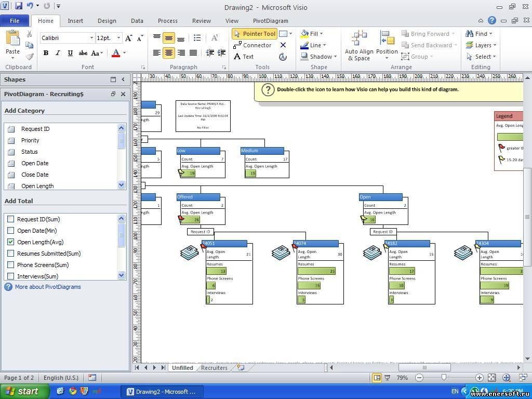The width and height of the screenshot is (532, 399).
Task: Adjust the zoom level slider
Action: pyautogui.click(x=444, y=378)
